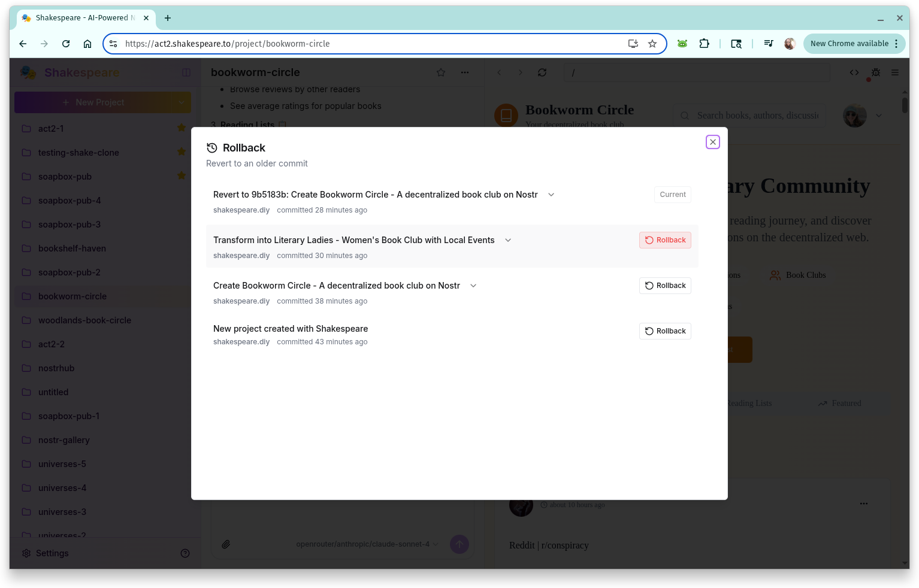The image size is (919, 588).
Task: Open the Chrome extensions puzzle icon
Action: click(704, 44)
